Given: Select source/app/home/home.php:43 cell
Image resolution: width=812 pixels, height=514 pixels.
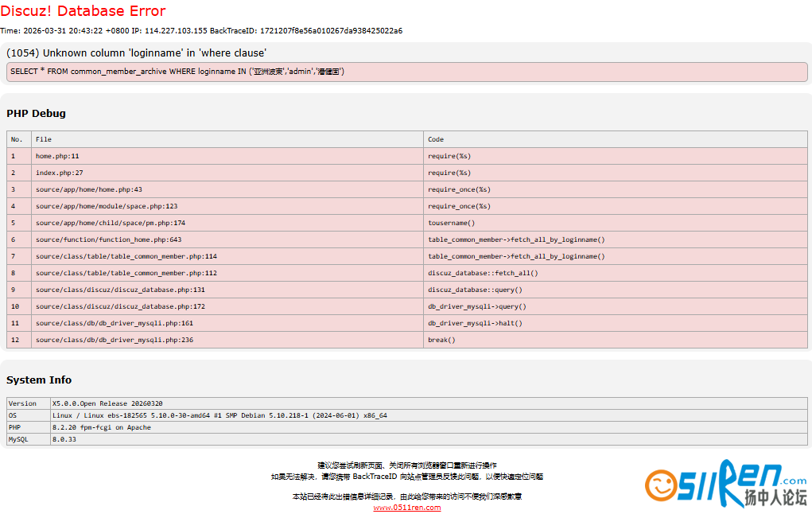Looking at the screenshot, I should pos(227,189).
